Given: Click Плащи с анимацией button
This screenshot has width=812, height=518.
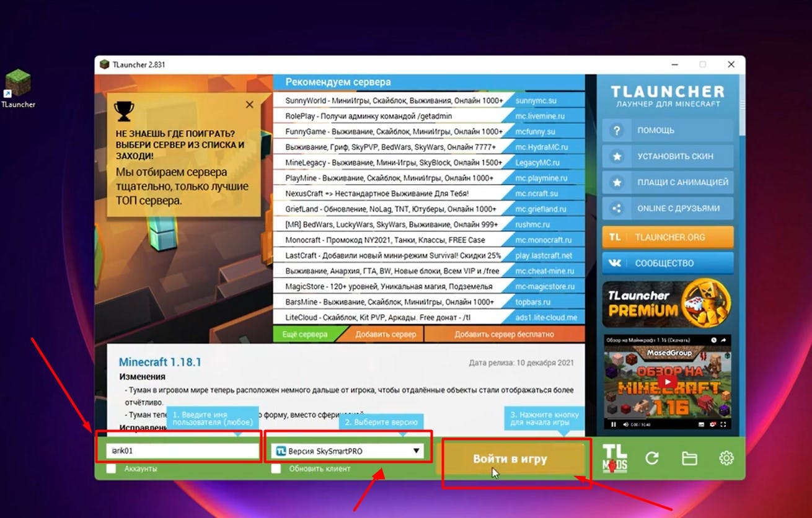Looking at the screenshot, I should (x=668, y=183).
